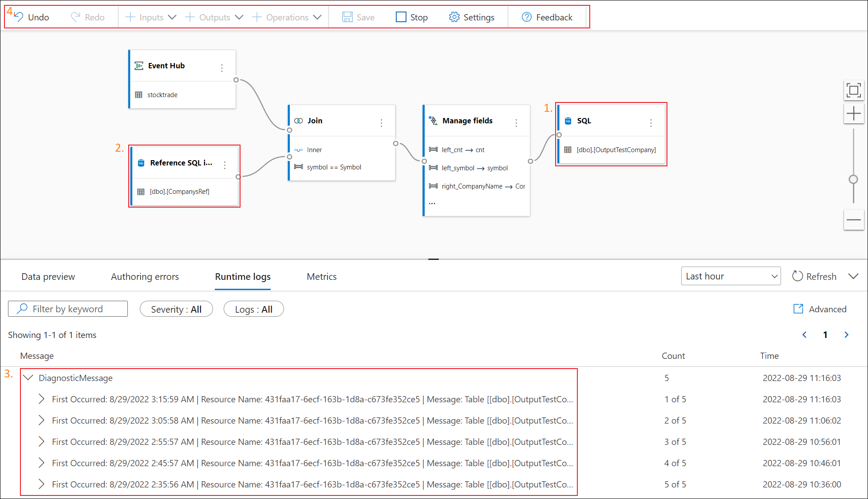Open job Settings

coord(472,17)
